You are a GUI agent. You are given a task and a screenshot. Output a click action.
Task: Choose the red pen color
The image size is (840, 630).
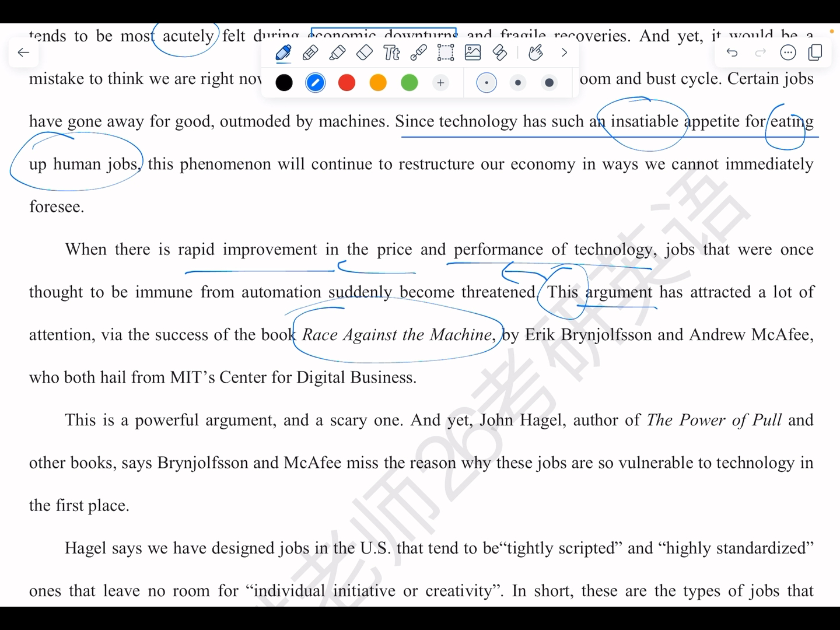[347, 83]
